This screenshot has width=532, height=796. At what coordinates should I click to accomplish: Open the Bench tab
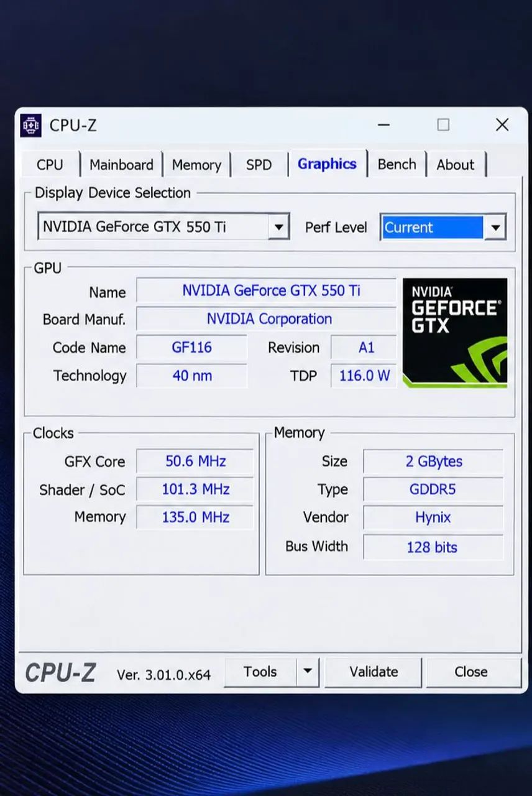tap(397, 165)
